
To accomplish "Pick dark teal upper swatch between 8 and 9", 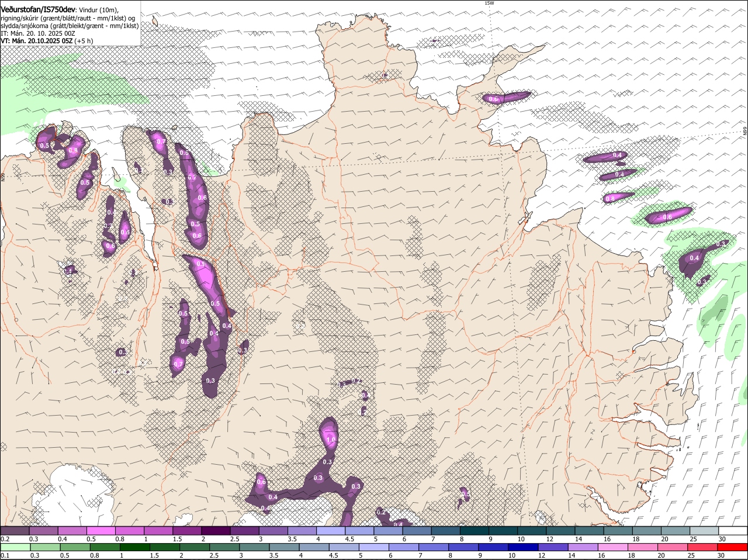I will 474,530.
